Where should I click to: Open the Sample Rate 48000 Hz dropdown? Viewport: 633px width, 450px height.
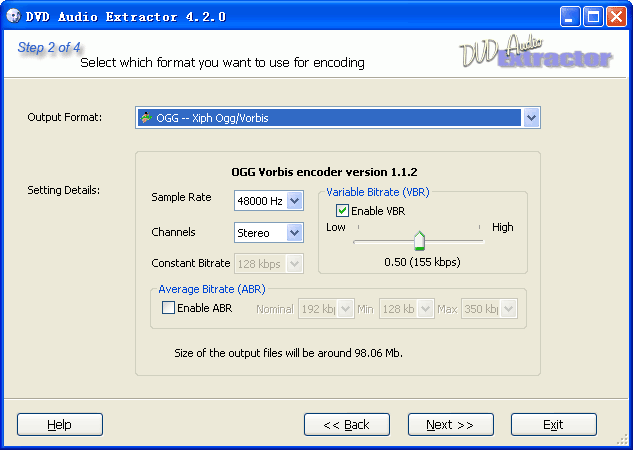pos(295,201)
